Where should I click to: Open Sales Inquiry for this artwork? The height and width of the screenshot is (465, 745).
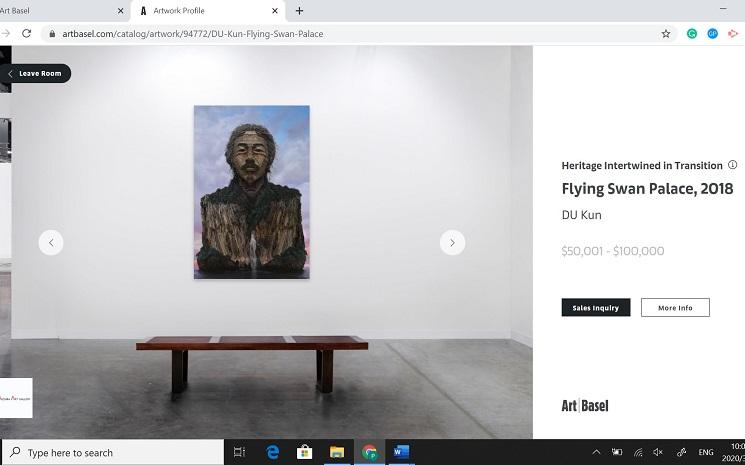[596, 308]
